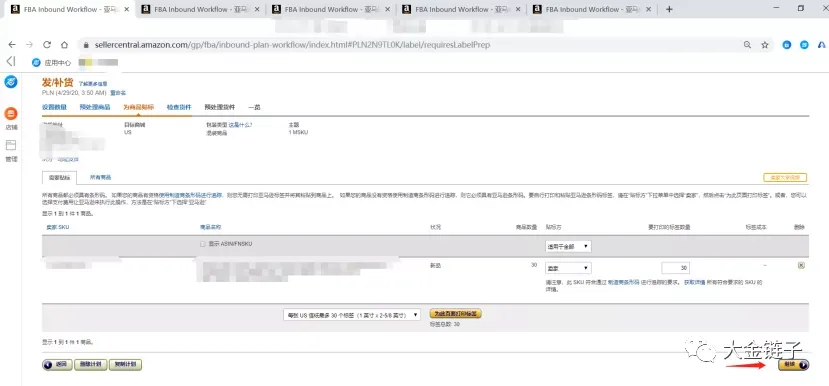The height and width of the screenshot is (386, 829).
Task: Go back with the browser back arrow
Action: 12,45
